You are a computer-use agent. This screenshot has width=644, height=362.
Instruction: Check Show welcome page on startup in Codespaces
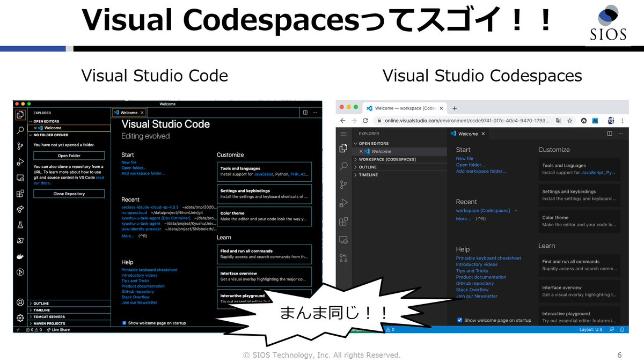[459, 320]
